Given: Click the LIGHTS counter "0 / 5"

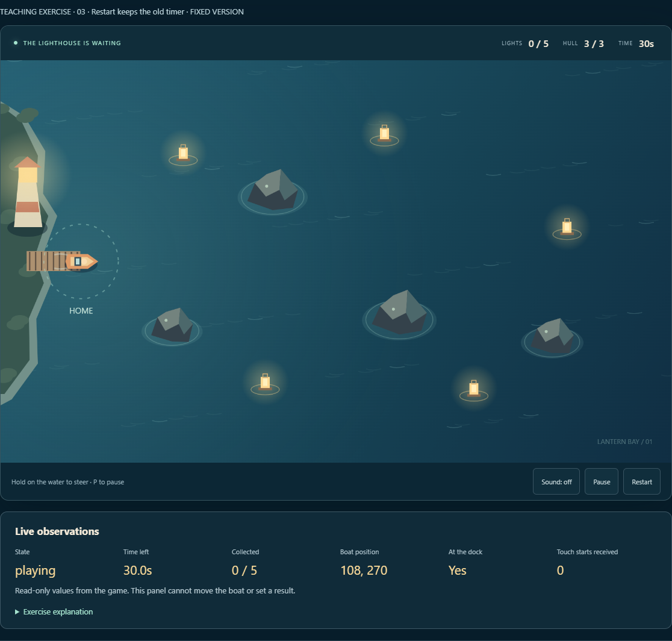Looking at the screenshot, I should tap(538, 44).
